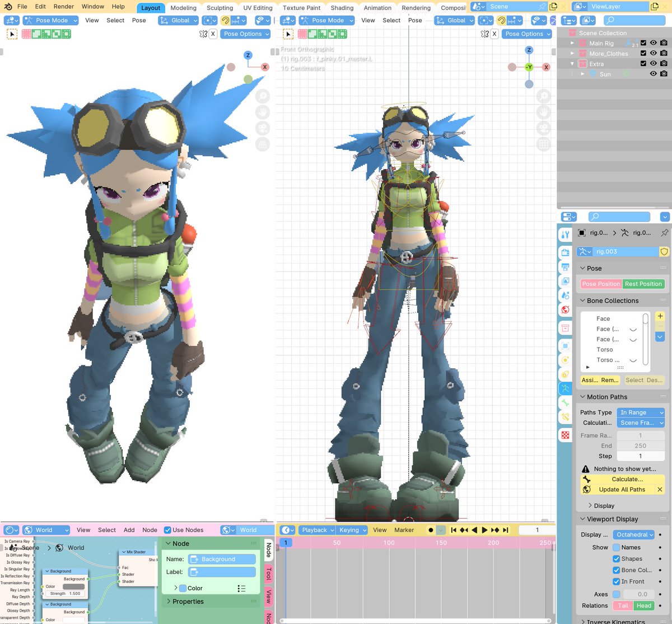This screenshot has height=624, width=672.
Task: Click the Pose Position button
Action: tap(601, 284)
